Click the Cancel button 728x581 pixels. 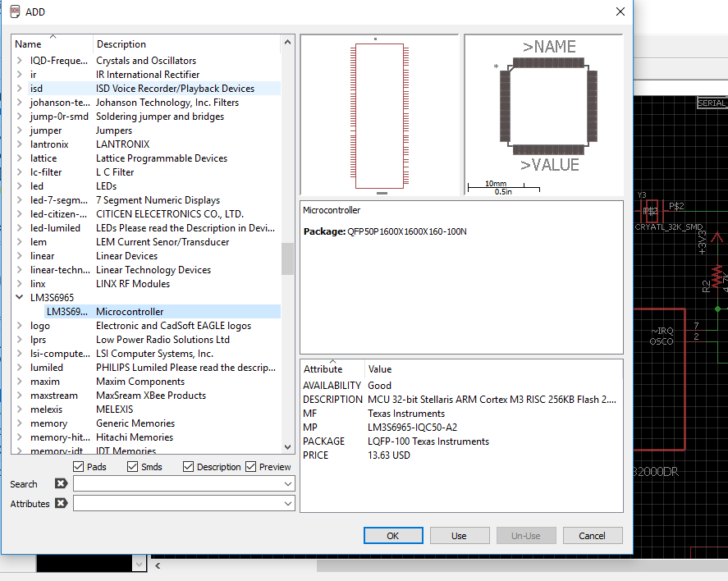[592, 536]
